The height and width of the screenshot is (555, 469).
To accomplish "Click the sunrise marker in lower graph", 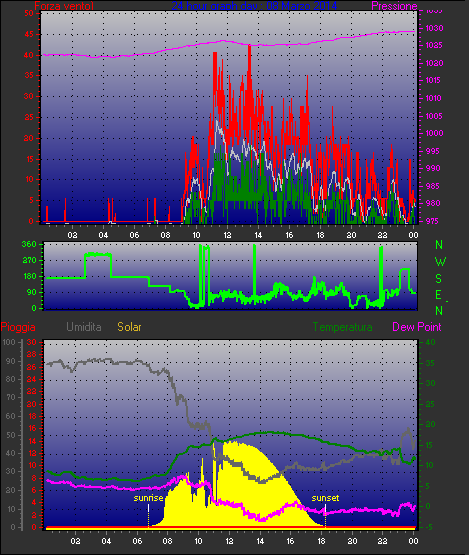I will (x=148, y=498).
